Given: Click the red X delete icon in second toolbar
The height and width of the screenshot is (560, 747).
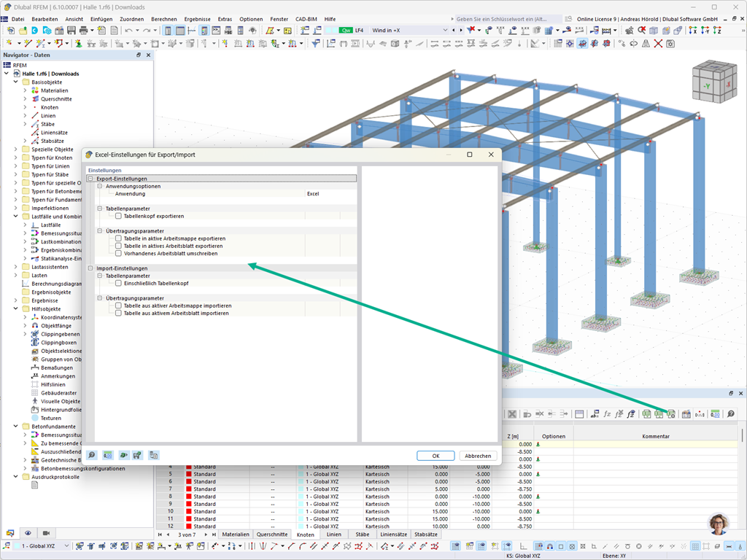Looking at the screenshot, I should (x=658, y=44).
